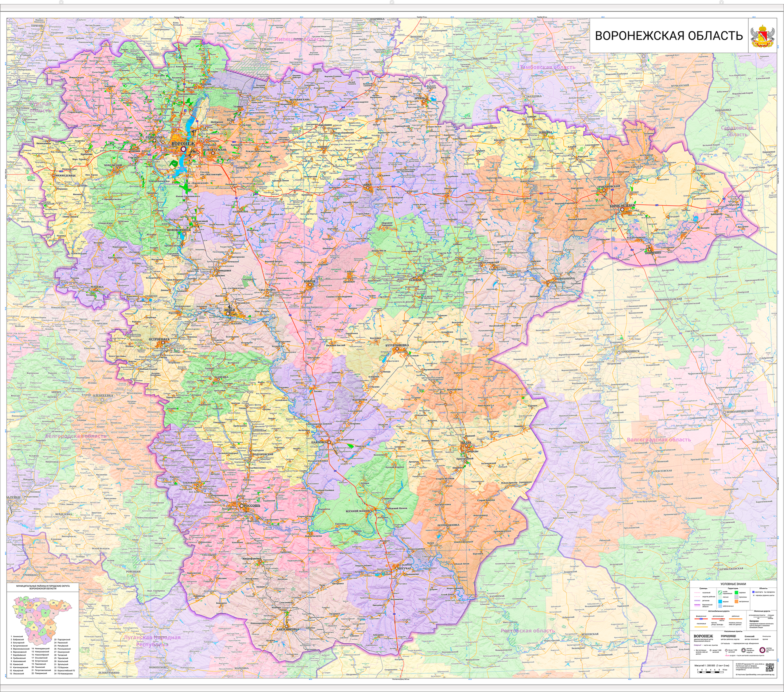The width and height of the screenshot is (784, 692).
Task: Click the pink regional-capital circle in the legend
Action: click(762, 650)
